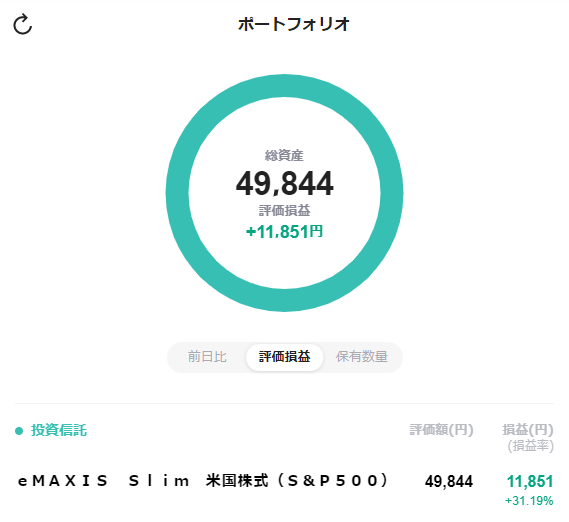Click the (損益率) sub-header label

click(x=531, y=446)
